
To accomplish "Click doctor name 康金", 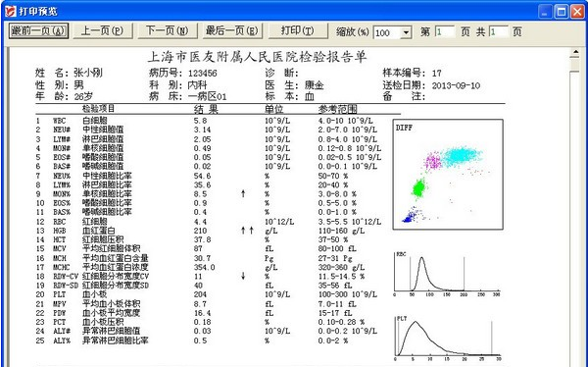I will pyautogui.click(x=314, y=85).
